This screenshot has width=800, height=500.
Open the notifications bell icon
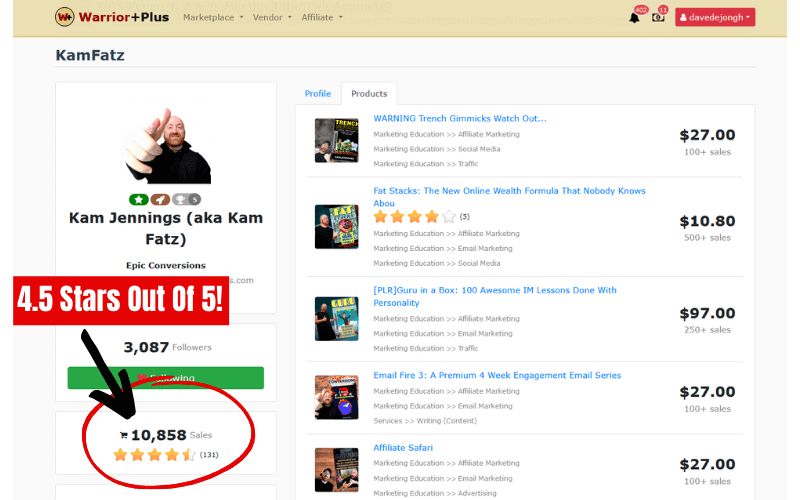click(x=634, y=18)
